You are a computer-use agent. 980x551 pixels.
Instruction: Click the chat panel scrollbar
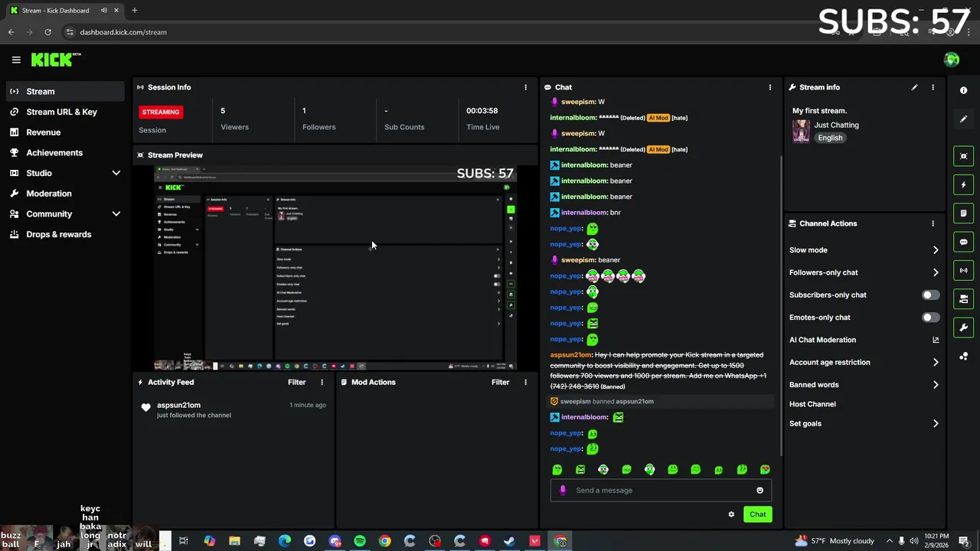781,306
